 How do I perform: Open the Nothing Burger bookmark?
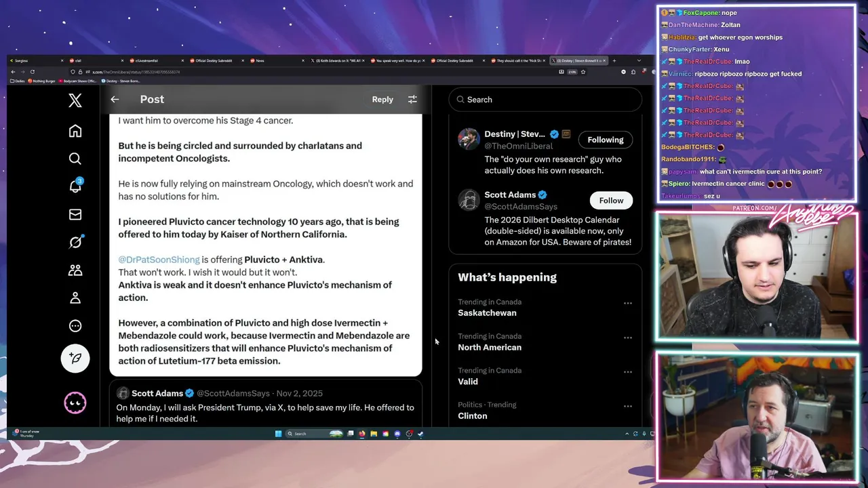click(41, 81)
